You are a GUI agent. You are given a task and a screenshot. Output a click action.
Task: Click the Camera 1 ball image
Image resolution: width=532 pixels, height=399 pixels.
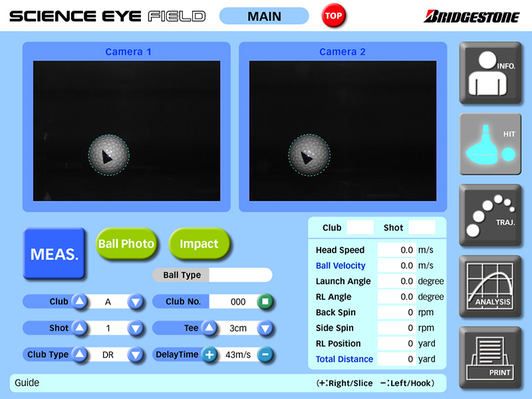click(x=108, y=155)
